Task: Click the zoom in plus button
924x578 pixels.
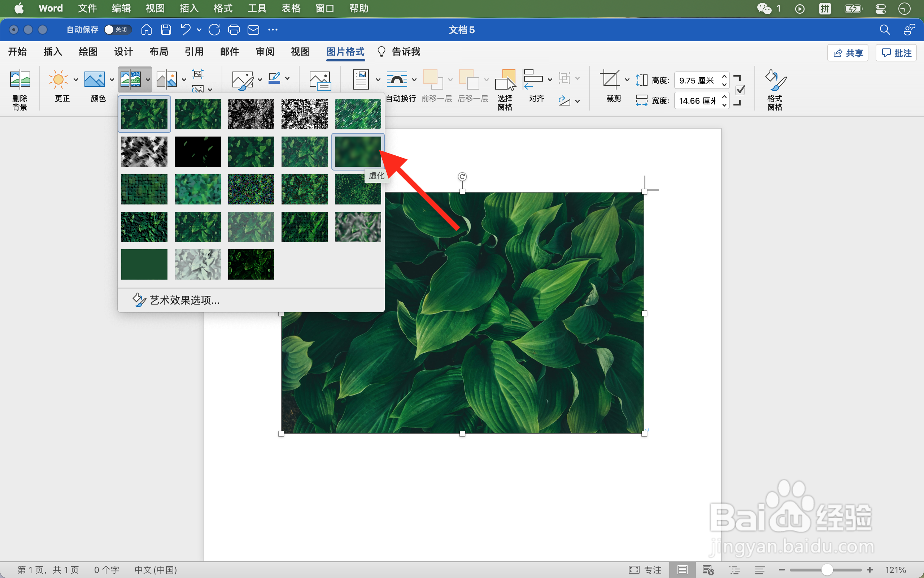Action: 870,570
